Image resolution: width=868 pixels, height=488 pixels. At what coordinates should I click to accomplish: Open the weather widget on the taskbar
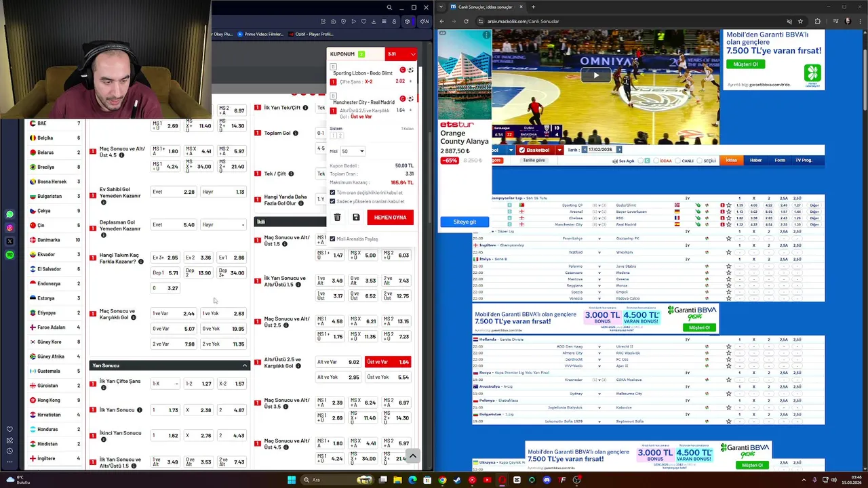coord(17,480)
